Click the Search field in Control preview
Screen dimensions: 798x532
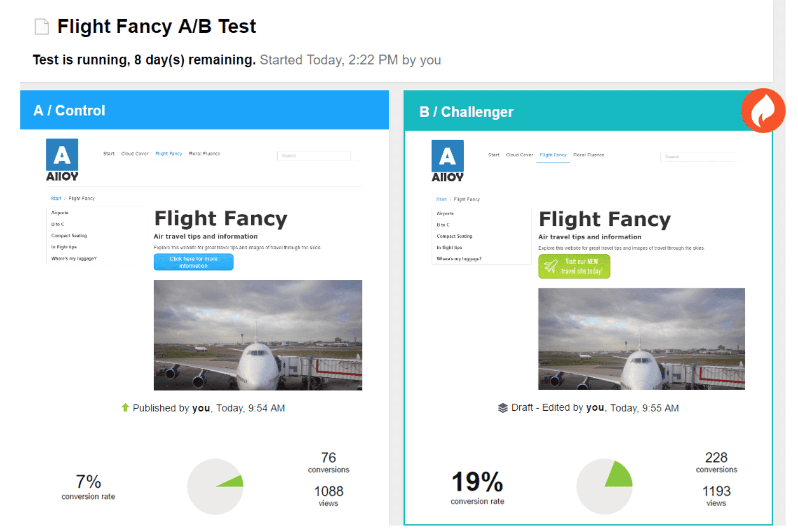tap(314, 156)
